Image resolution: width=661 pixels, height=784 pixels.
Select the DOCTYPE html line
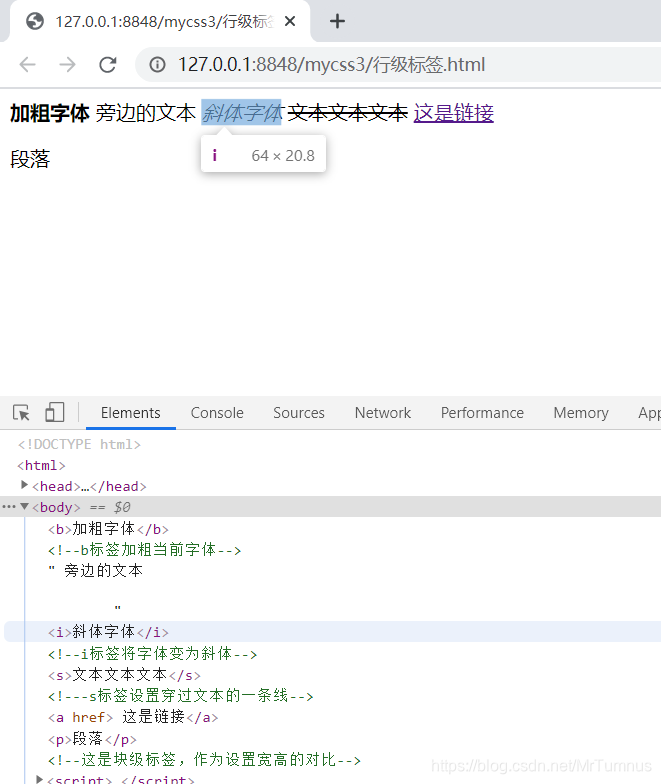[80, 444]
